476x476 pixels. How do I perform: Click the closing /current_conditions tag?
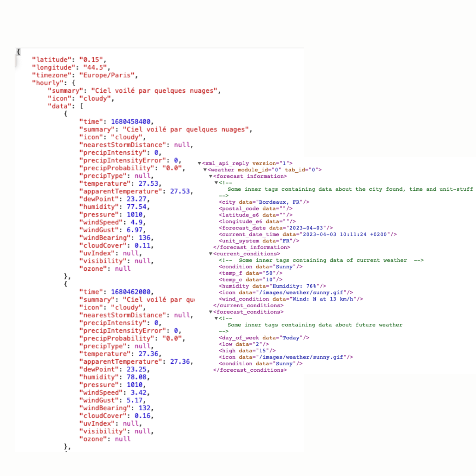248,305
